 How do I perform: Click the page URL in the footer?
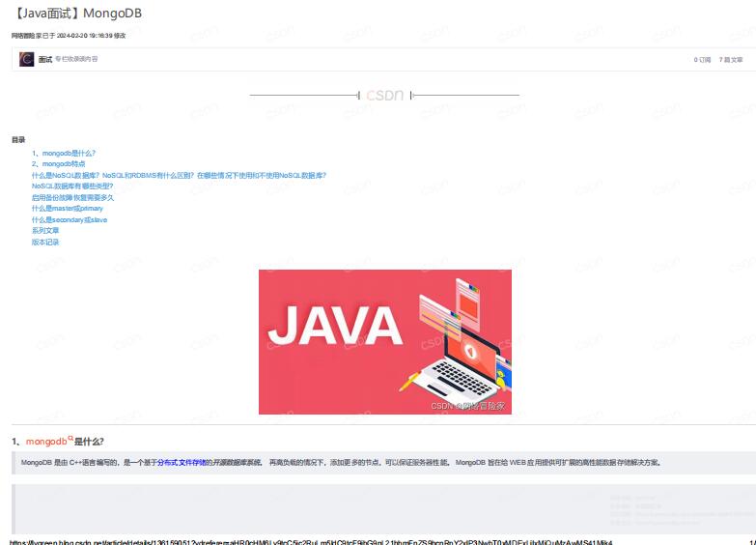point(311,542)
